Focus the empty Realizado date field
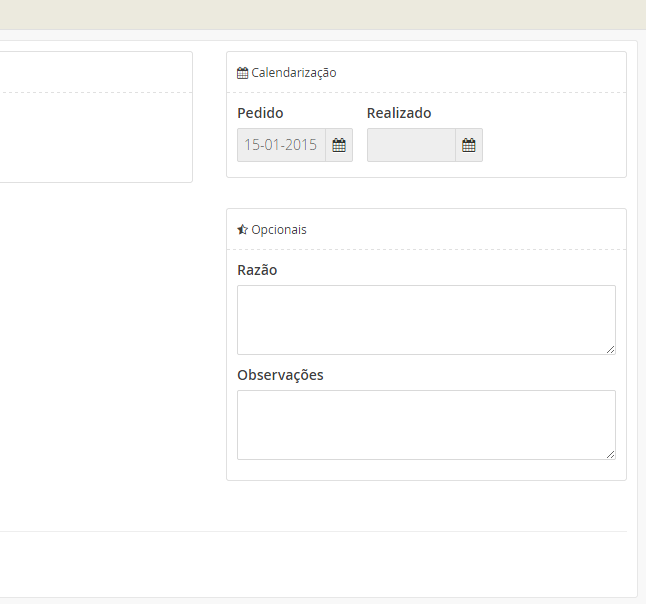Viewport: 646px width, 604px height. (411, 145)
